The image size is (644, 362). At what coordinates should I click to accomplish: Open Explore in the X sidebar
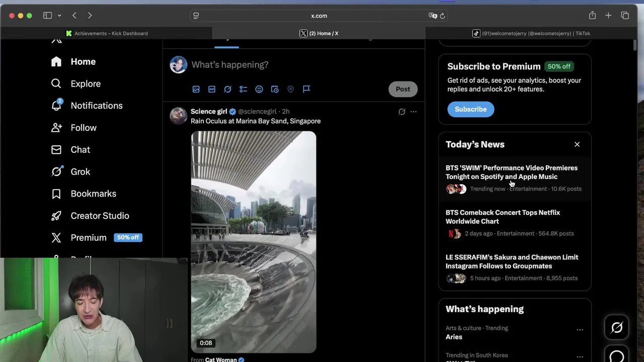pos(76,83)
